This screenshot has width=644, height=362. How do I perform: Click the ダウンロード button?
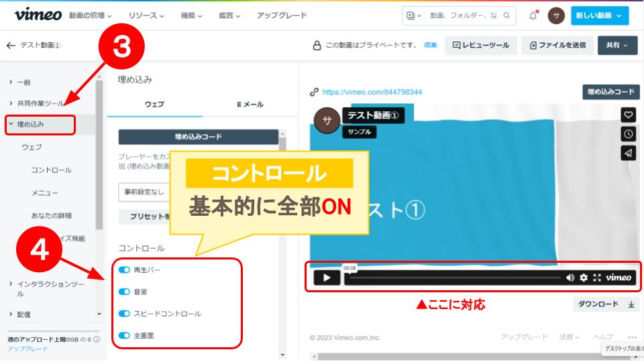point(606,304)
